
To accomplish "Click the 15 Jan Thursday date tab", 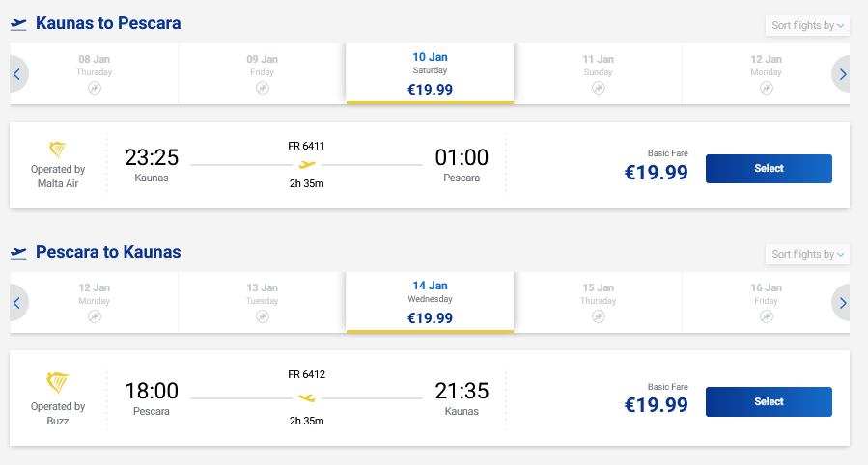I will click(x=599, y=303).
